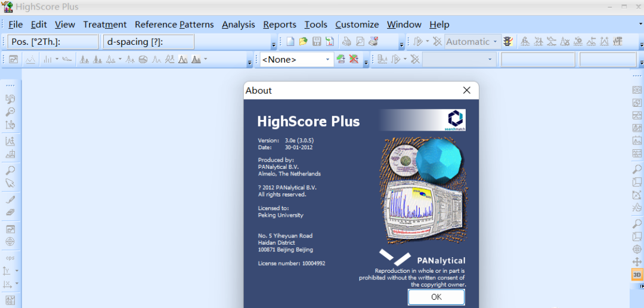Open the Tools menu
Screen dimensions: 644x308
pos(315,24)
